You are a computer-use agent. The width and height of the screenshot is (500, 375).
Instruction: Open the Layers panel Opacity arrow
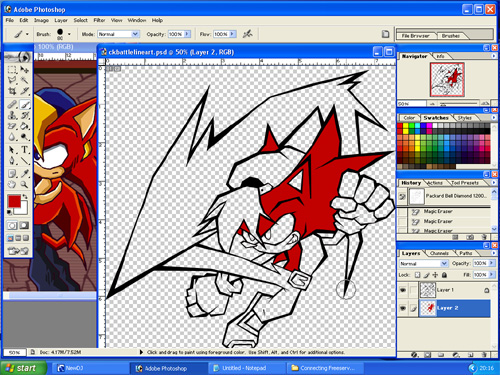(x=491, y=263)
